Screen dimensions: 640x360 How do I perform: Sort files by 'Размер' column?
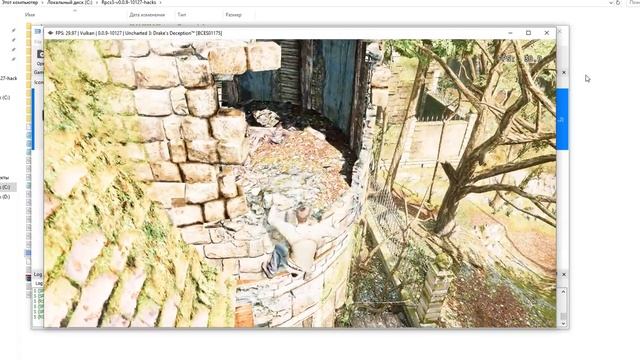coord(233,15)
